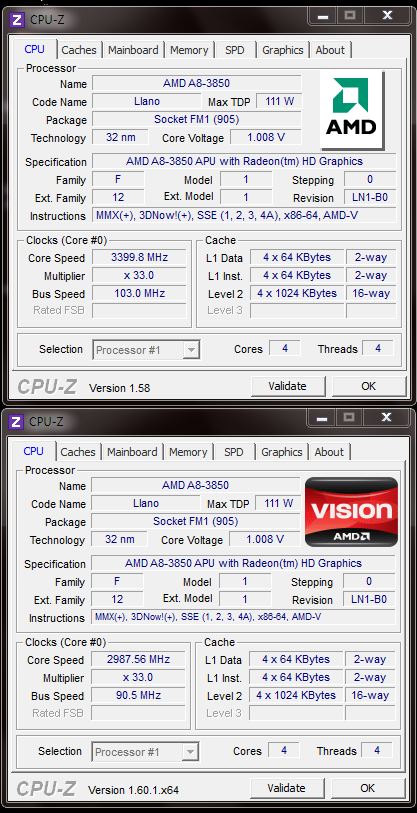This screenshot has height=813, width=417.
Task: Click the Level 2 cache size in the 1.60.1.x64 window
Action: click(x=296, y=695)
